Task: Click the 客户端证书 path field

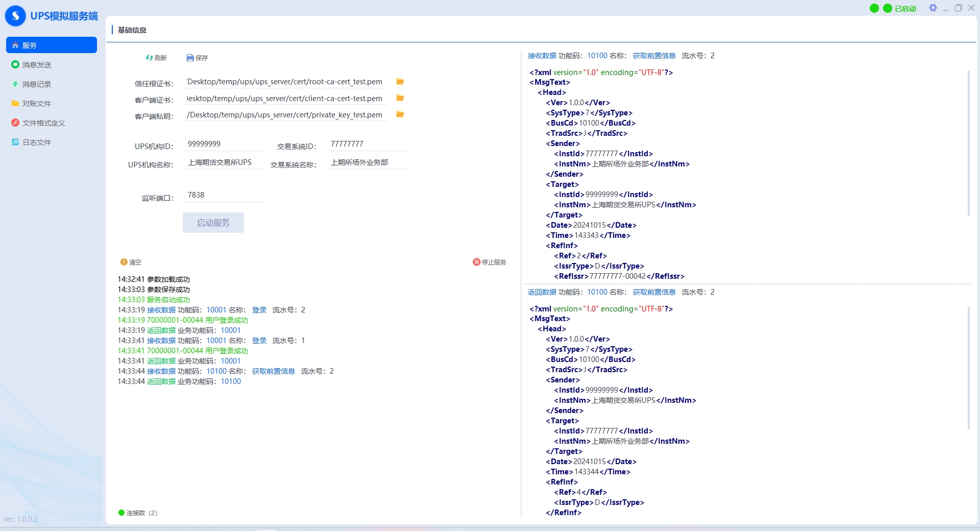Action: (285, 99)
